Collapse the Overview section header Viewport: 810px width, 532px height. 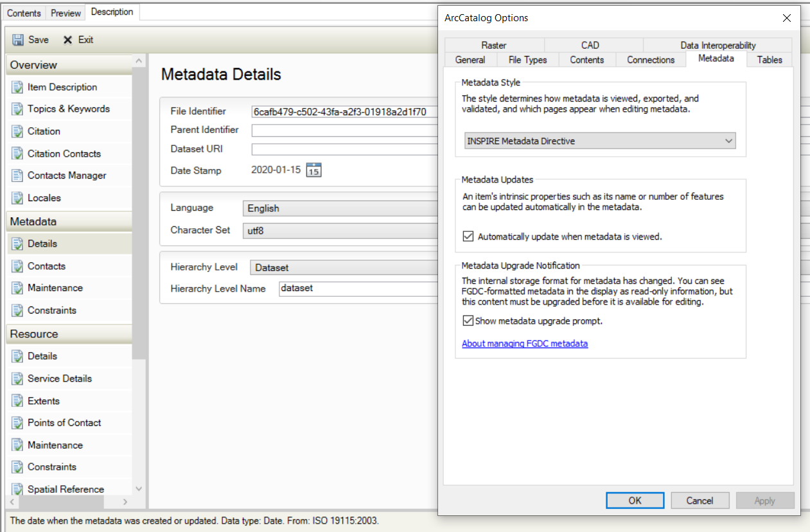69,65
